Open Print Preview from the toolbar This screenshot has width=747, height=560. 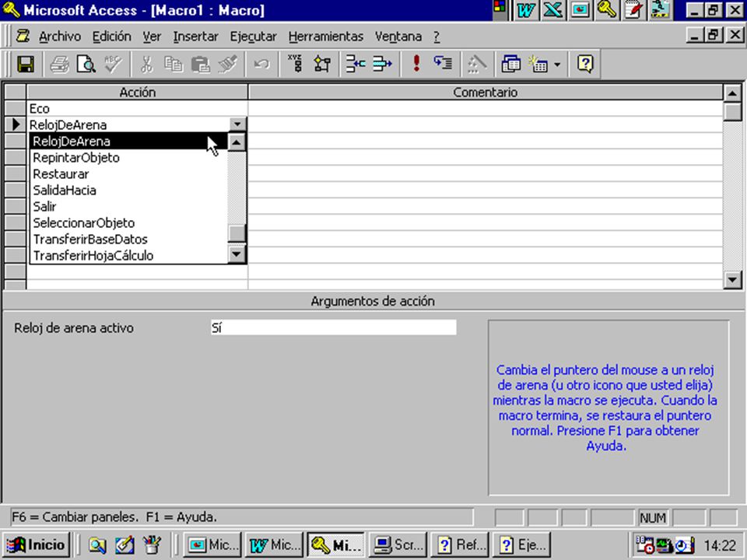pos(86,64)
